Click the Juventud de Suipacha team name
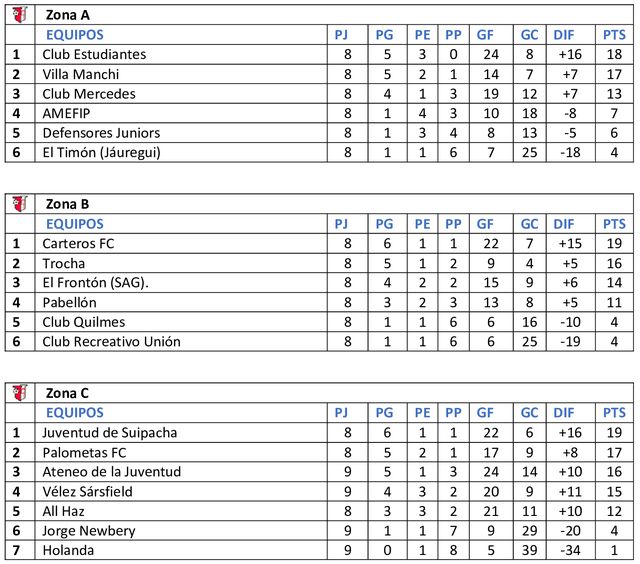 [x=110, y=433]
